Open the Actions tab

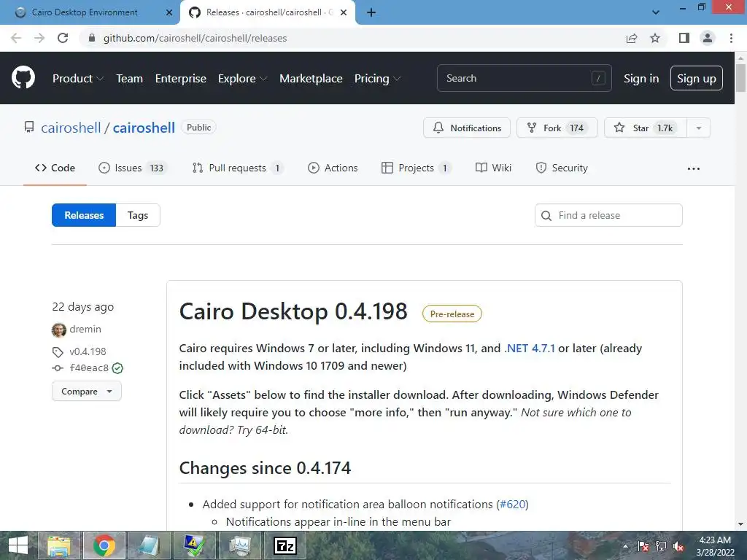(x=333, y=168)
